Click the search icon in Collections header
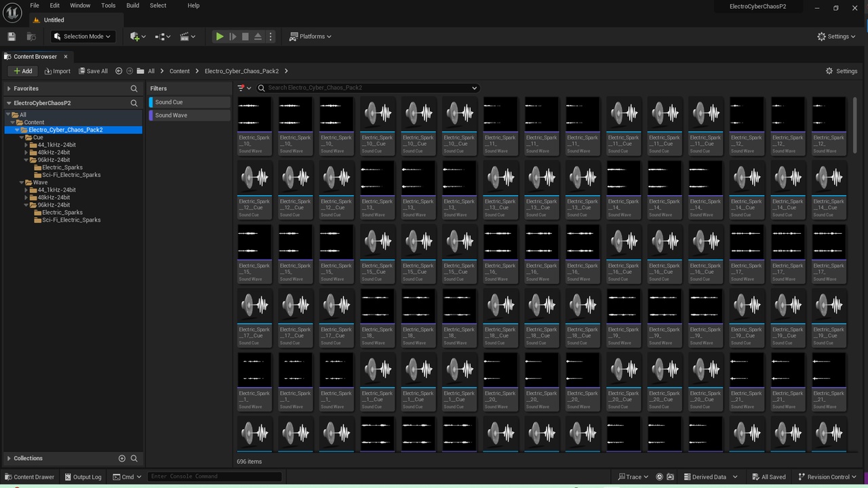The image size is (868, 488). pos(134,458)
